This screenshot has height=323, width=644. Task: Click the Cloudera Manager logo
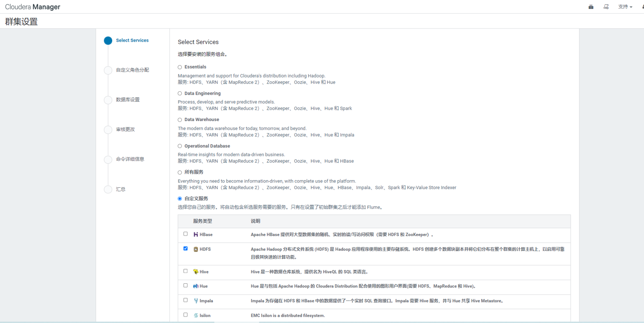click(x=33, y=7)
